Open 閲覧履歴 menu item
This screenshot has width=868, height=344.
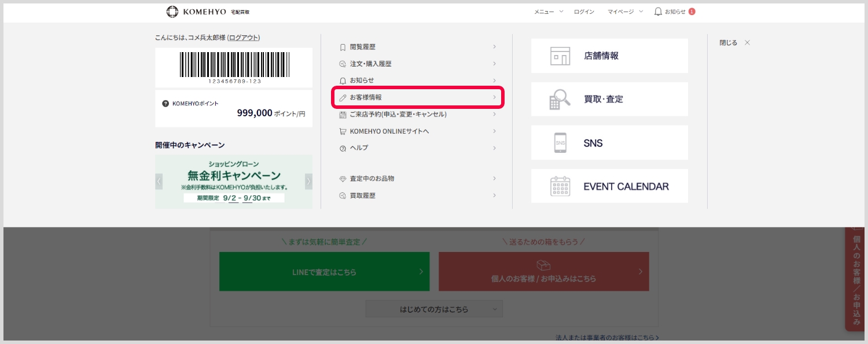[418, 47]
